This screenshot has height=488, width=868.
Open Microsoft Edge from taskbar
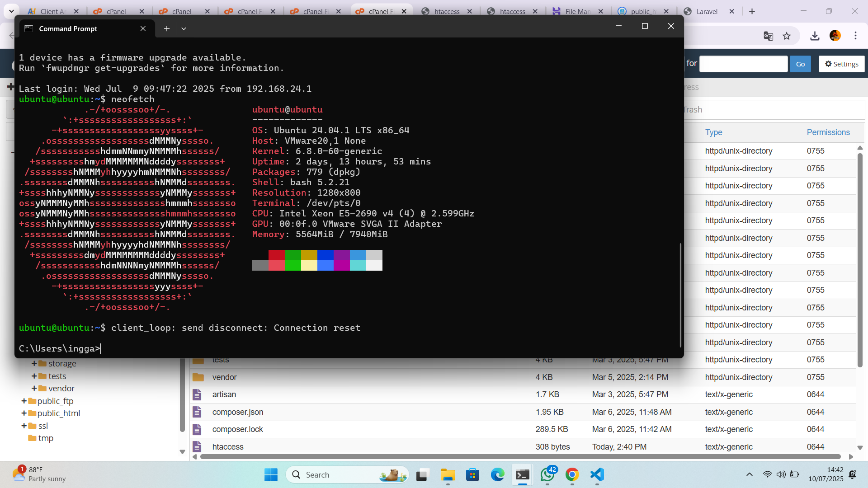click(497, 474)
